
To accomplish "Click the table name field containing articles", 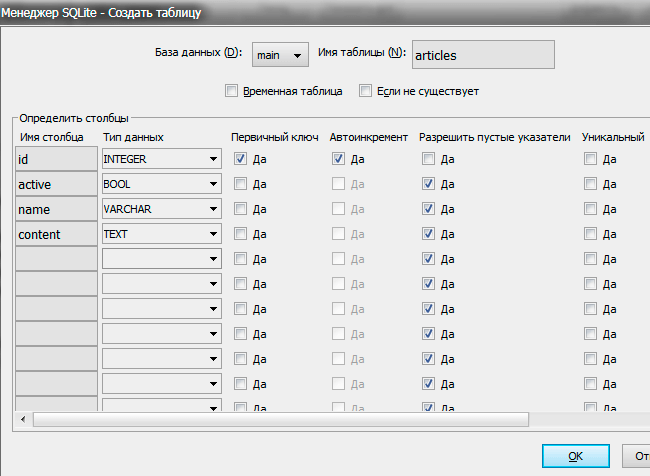I will click(x=482, y=56).
